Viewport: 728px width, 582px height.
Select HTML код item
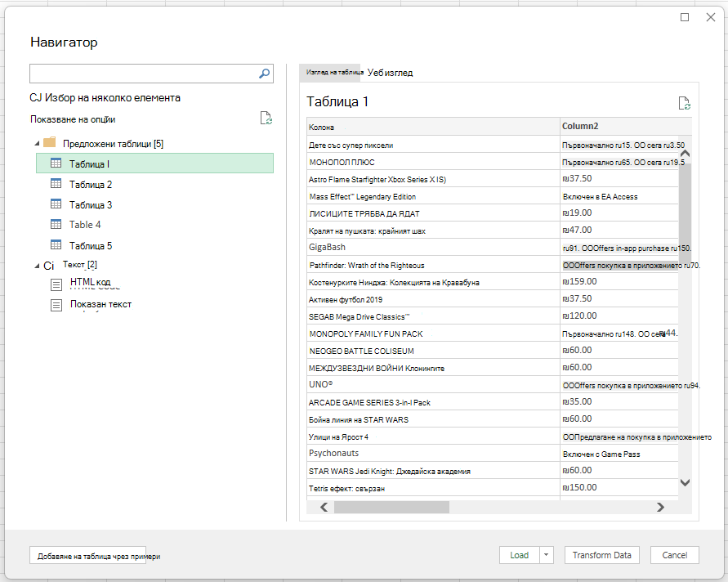coord(90,282)
